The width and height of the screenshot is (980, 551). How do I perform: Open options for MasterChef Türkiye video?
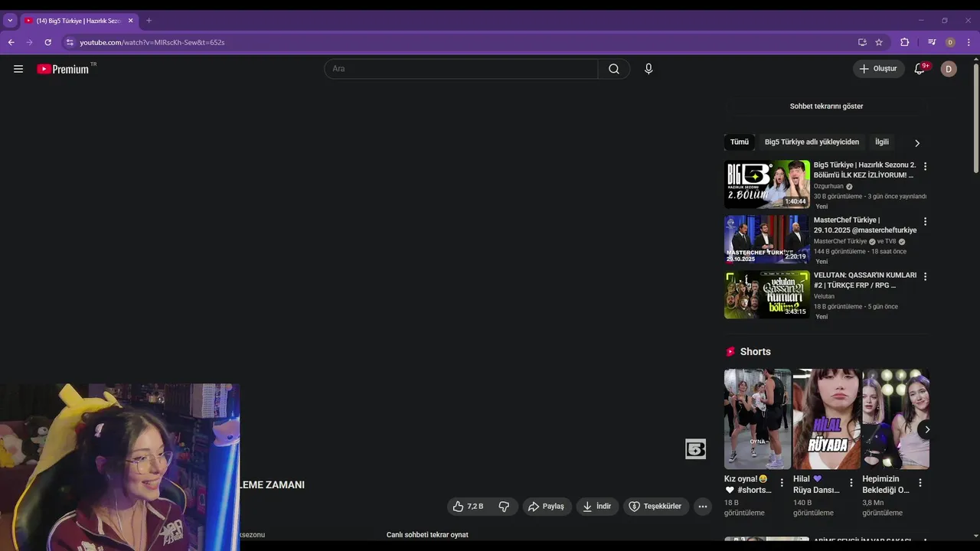[x=925, y=221]
